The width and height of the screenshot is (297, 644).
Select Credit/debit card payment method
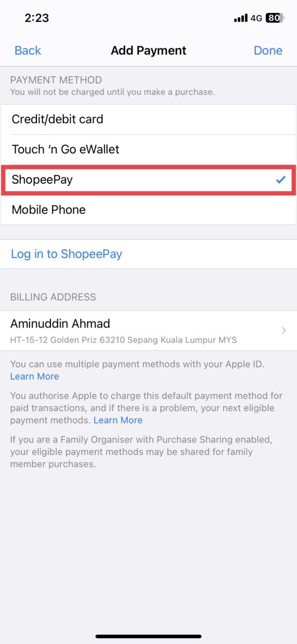click(148, 119)
